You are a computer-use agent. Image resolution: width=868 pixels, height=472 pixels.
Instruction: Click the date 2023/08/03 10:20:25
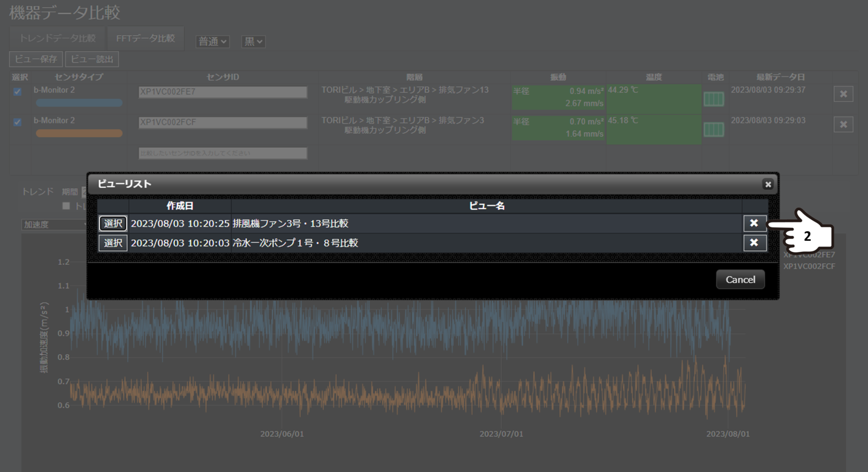coord(180,223)
